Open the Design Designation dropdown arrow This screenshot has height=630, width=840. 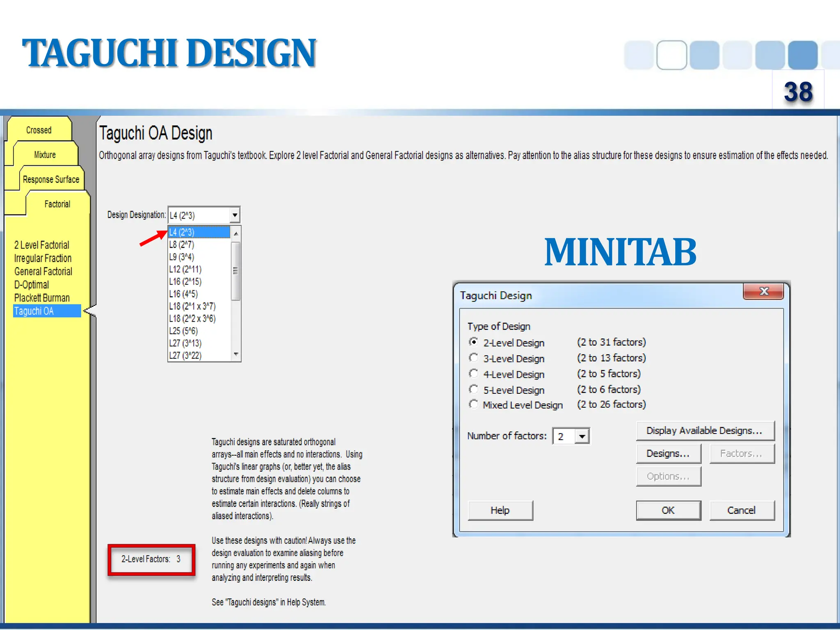pyautogui.click(x=235, y=215)
